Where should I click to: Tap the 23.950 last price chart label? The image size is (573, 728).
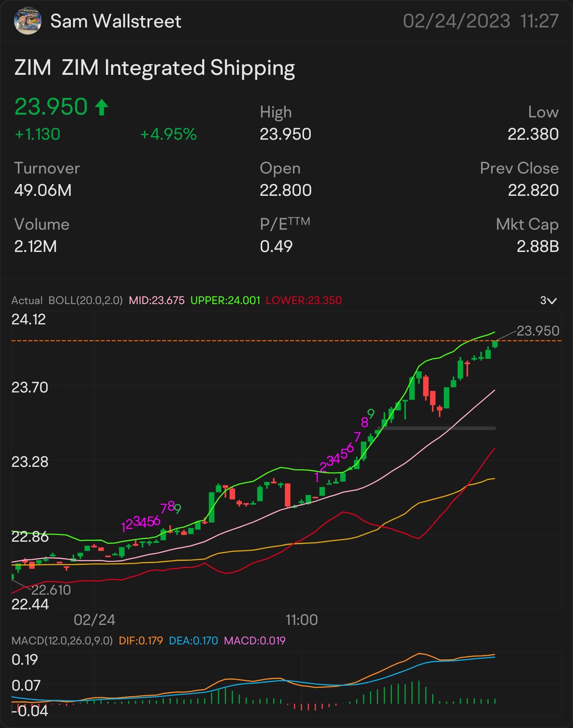tap(538, 331)
